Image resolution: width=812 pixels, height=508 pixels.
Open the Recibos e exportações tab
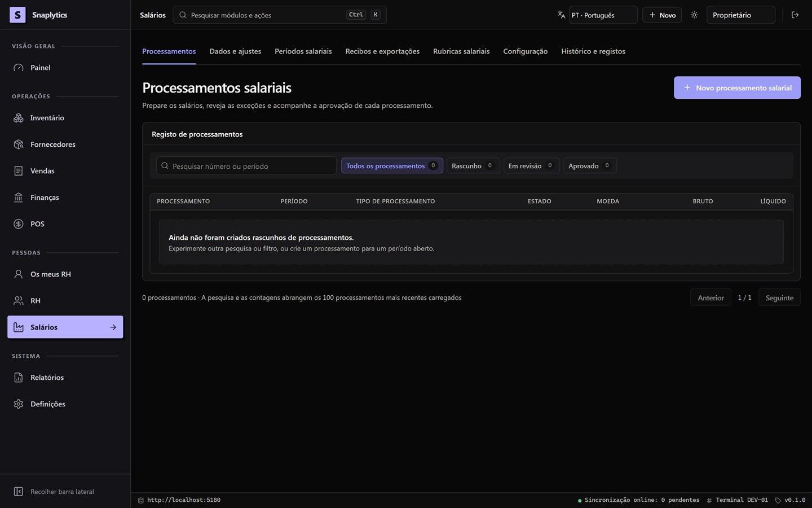click(x=382, y=51)
